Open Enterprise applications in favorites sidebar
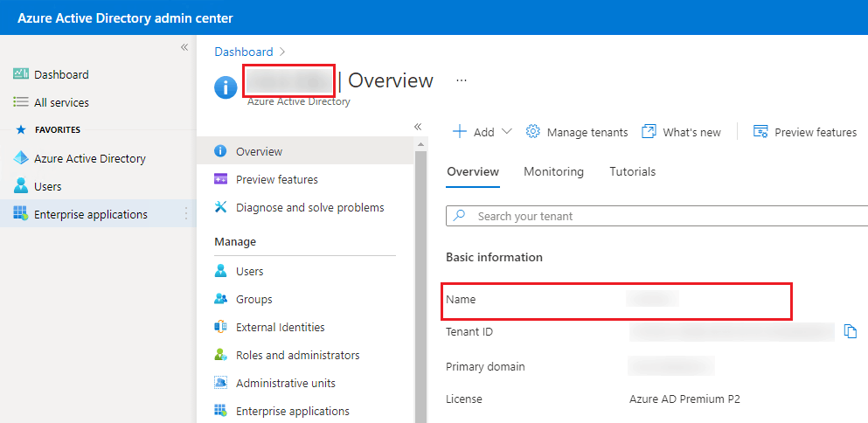 91,214
